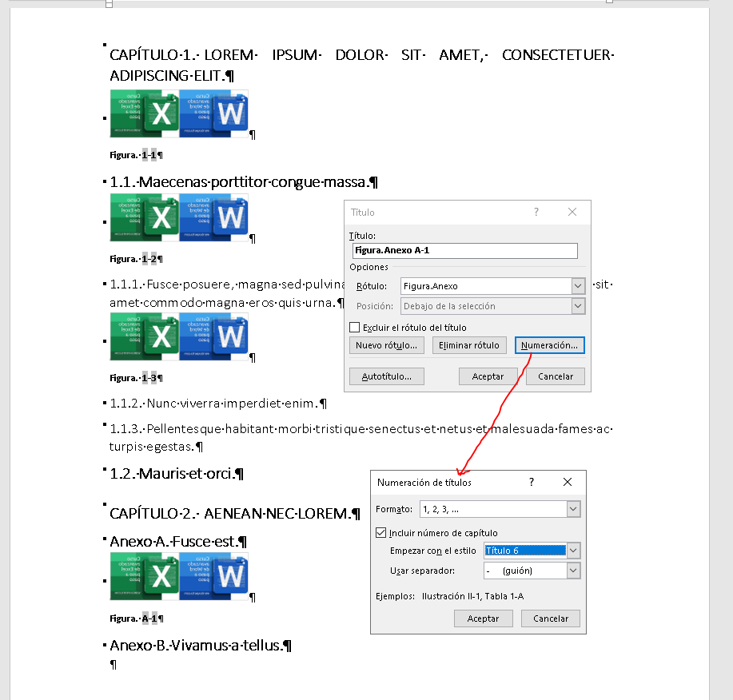Confirm Título dialog with Aceptar
The width and height of the screenshot is (733, 700).
(488, 376)
